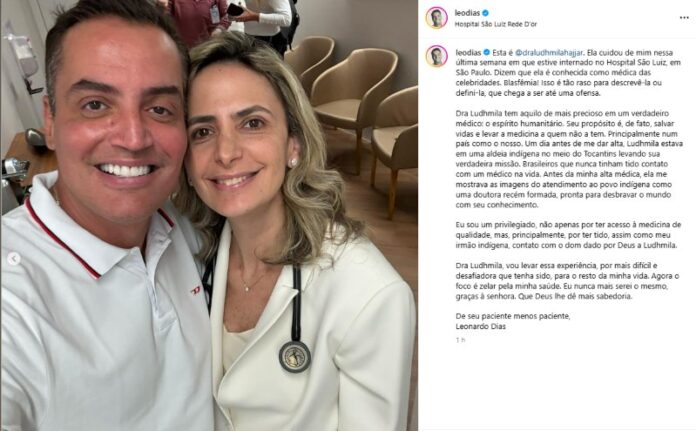
Task: Click the verified badge in the caption line
Action: click(486, 52)
